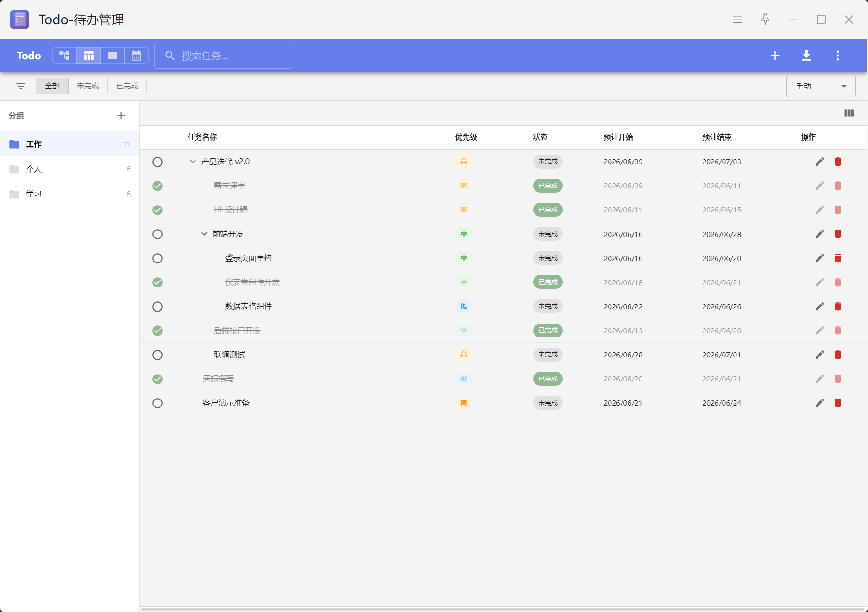Select the table view icon
868x612 pixels.
coord(88,56)
